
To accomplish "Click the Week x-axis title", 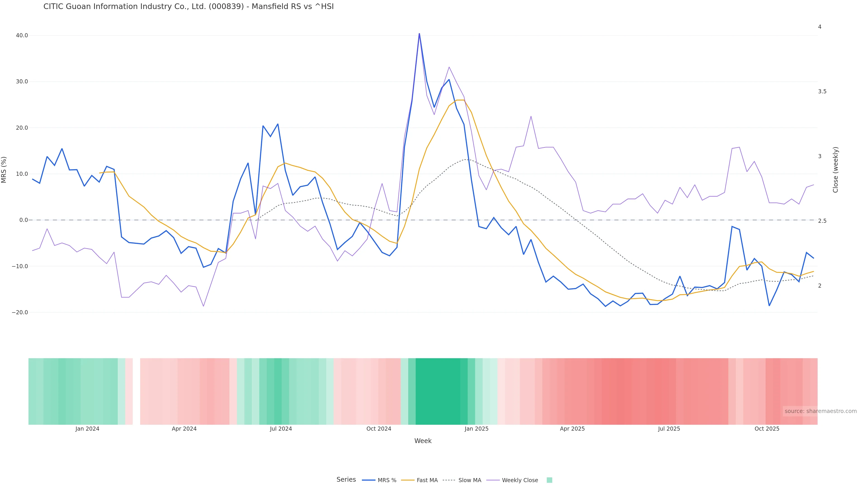I will click(422, 441).
